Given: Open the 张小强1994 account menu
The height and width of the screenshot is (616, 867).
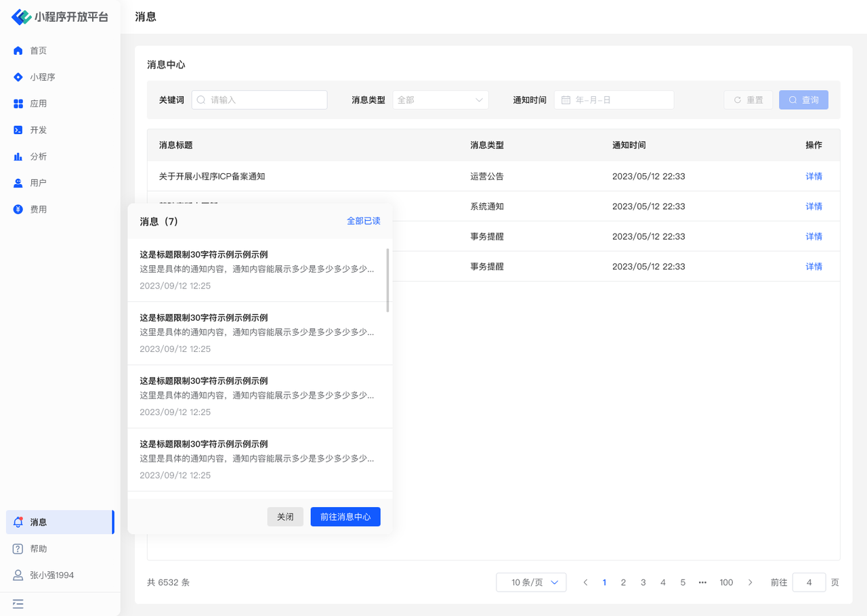Looking at the screenshot, I should click(51, 575).
